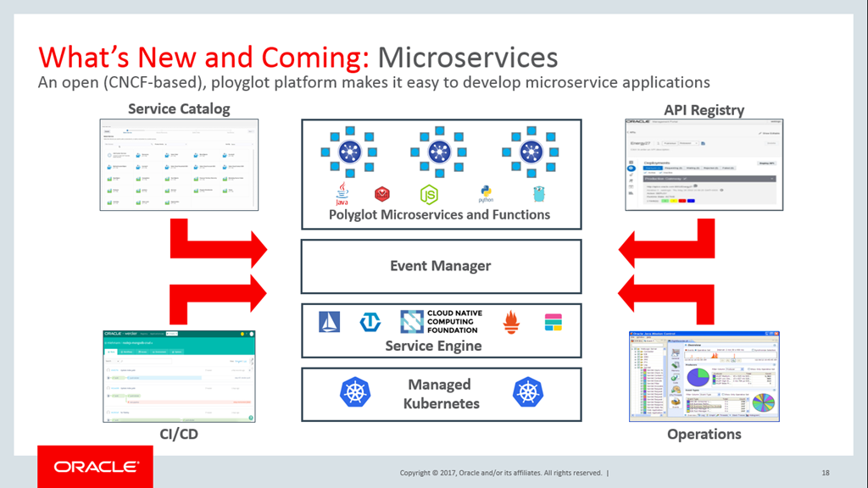Open the CI/CD pipeline screenshot thumbnail
Viewport: 868px width, 488px height.
click(179, 376)
